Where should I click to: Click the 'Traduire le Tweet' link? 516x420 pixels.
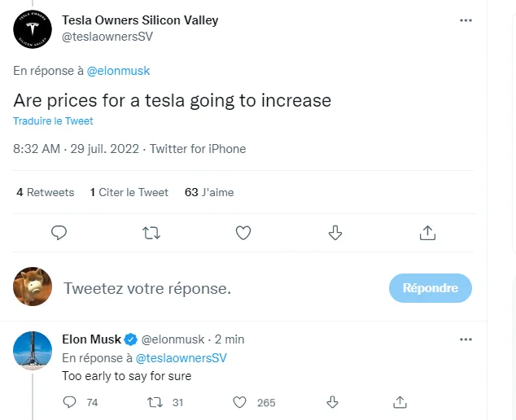[x=53, y=121]
